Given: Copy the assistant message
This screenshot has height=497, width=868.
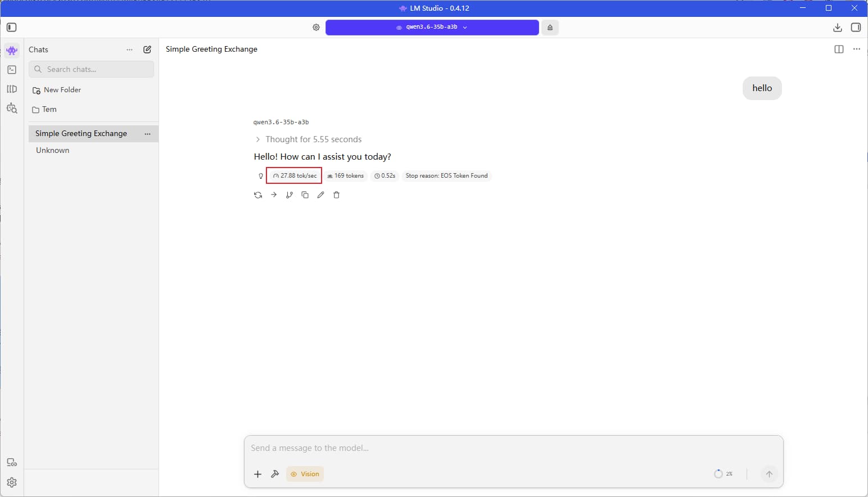Looking at the screenshot, I should 305,195.
